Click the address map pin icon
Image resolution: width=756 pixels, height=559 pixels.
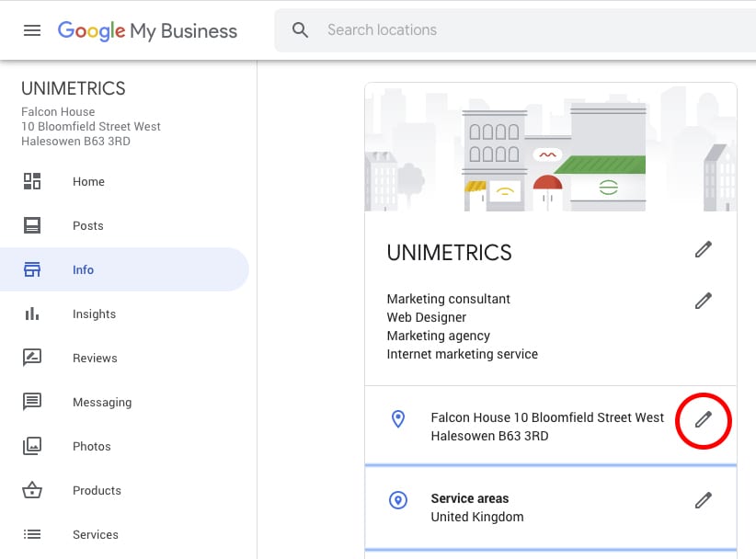[398, 418]
